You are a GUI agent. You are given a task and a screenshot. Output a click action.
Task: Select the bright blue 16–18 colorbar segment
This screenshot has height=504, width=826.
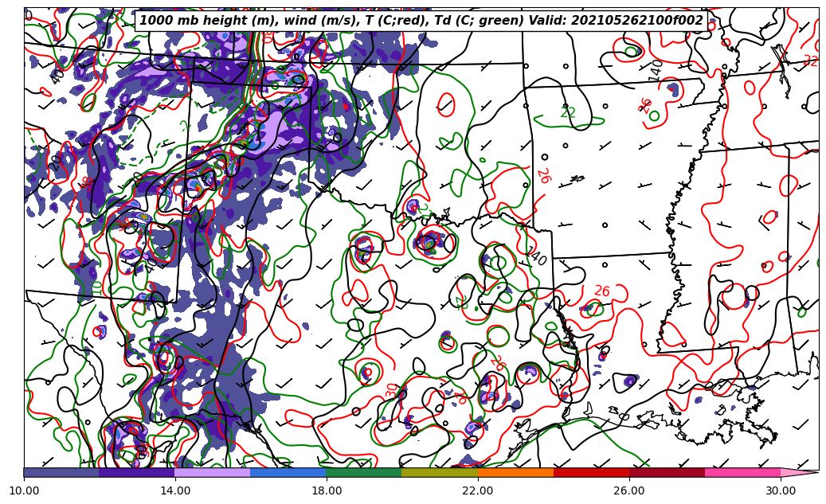click(x=288, y=472)
